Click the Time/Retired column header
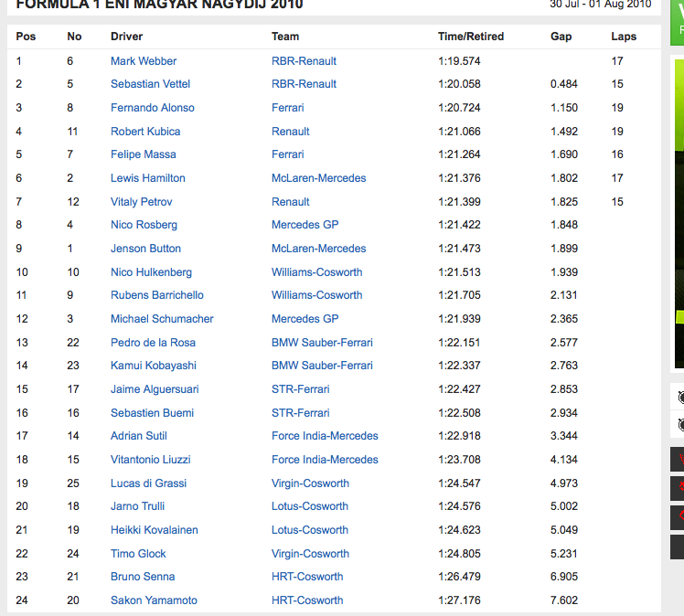The height and width of the screenshot is (616, 684). pos(470,37)
